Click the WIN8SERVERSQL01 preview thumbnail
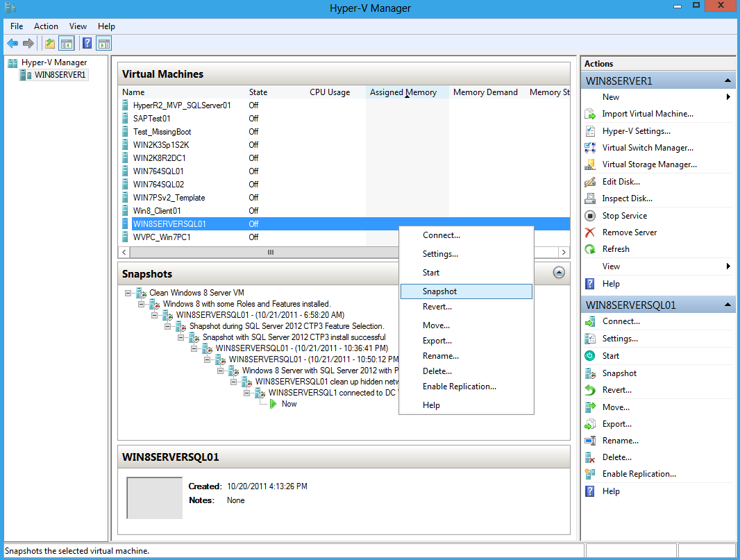Screen dimensions: 740x560 pos(154,498)
